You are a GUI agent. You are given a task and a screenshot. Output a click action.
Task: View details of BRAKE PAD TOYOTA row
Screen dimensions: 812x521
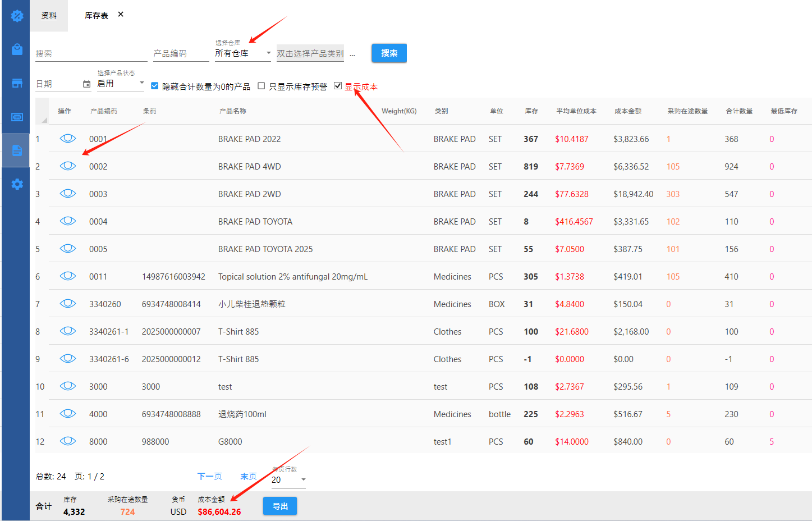point(68,221)
